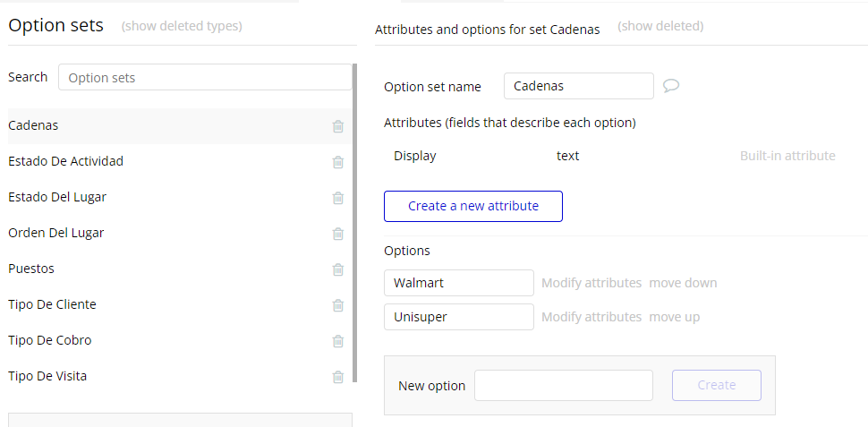Image resolution: width=868 pixels, height=427 pixels.
Task: Move the Walmart option down
Action: pyautogui.click(x=683, y=283)
